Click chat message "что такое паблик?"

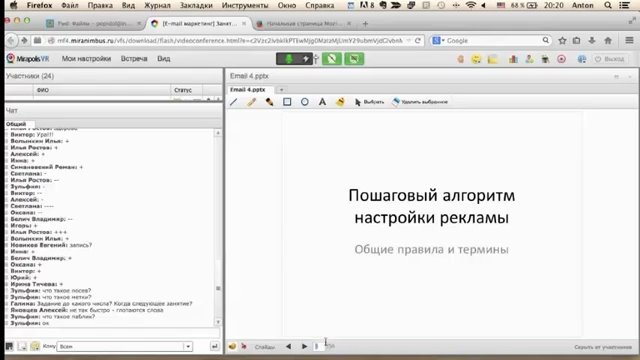[x=68, y=317]
